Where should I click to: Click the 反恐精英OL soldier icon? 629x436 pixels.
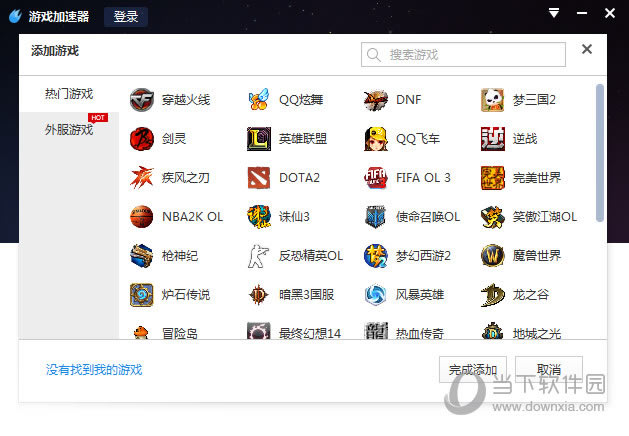[259, 256]
